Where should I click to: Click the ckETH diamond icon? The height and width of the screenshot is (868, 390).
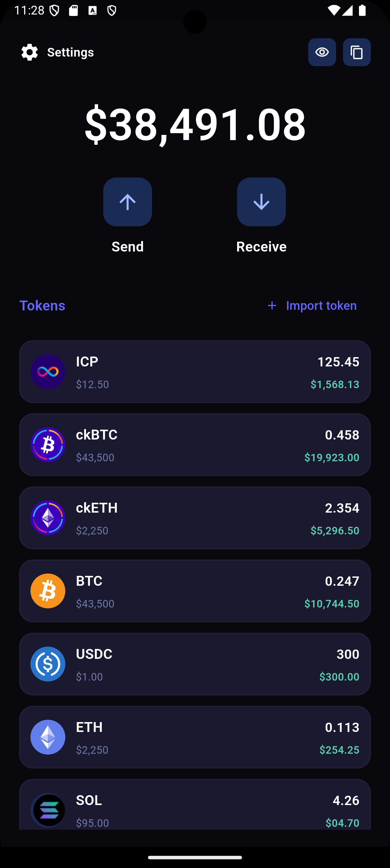[x=48, y=518]
